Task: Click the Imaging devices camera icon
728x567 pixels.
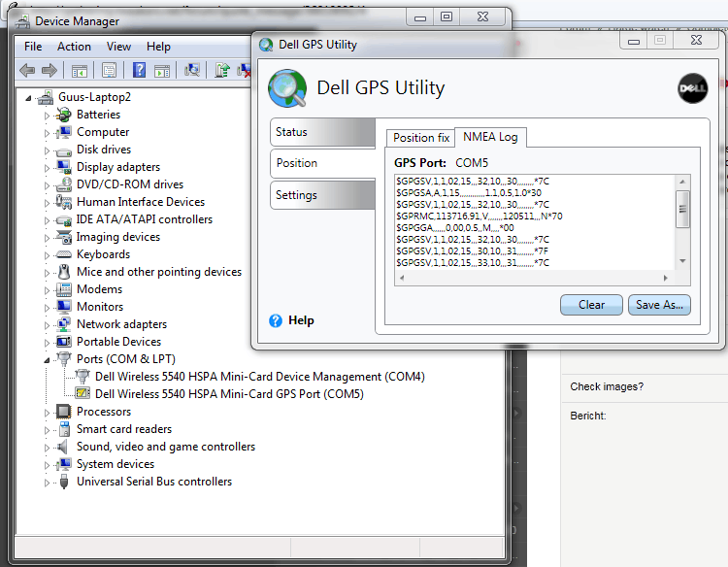Action: tap(64, 237)
